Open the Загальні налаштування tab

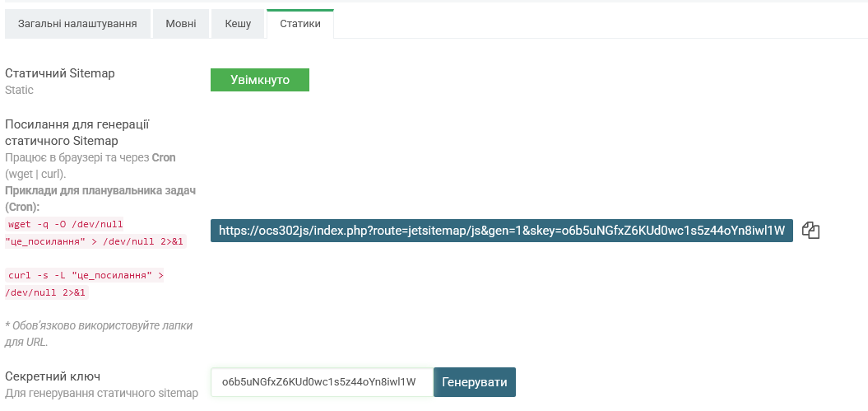click(77, 24)
